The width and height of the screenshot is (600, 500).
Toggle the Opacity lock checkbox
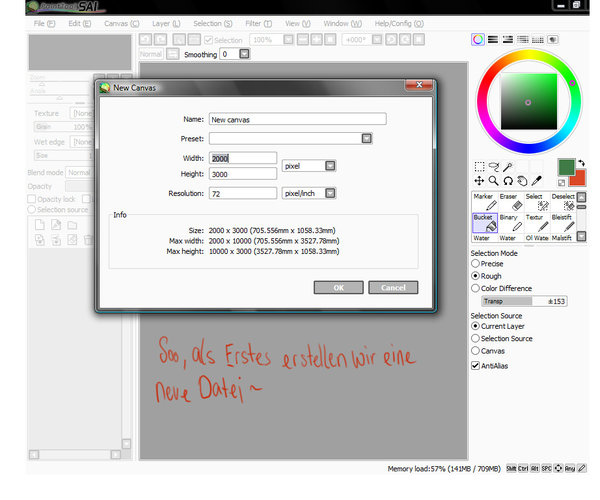32,199
